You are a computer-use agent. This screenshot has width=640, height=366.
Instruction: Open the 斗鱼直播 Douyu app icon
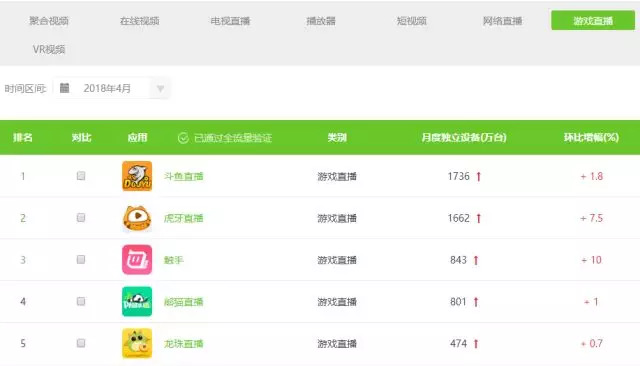137,176
